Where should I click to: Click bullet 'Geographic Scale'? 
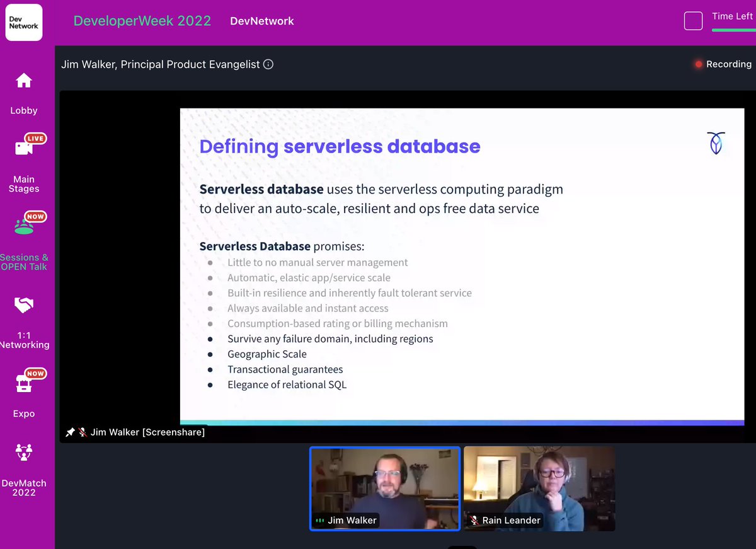[x=267, y=354]
